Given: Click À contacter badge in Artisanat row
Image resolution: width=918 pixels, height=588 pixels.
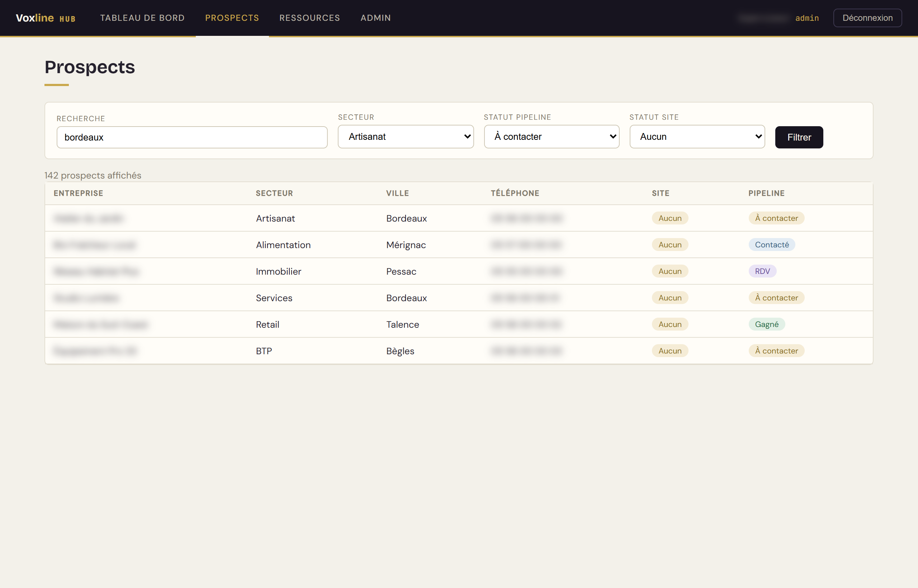Looking at the screenshot, I should [x=776, y=218].
